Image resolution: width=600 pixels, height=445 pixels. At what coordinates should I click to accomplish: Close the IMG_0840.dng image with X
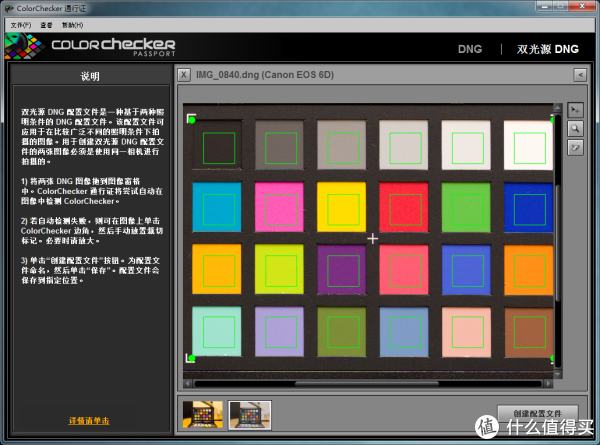tap(184, 75)
